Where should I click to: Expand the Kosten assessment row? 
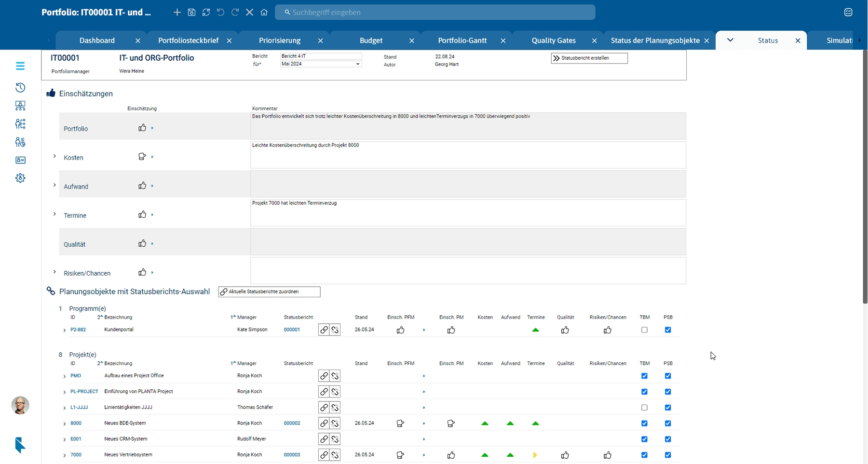click(x=54, y=157)
